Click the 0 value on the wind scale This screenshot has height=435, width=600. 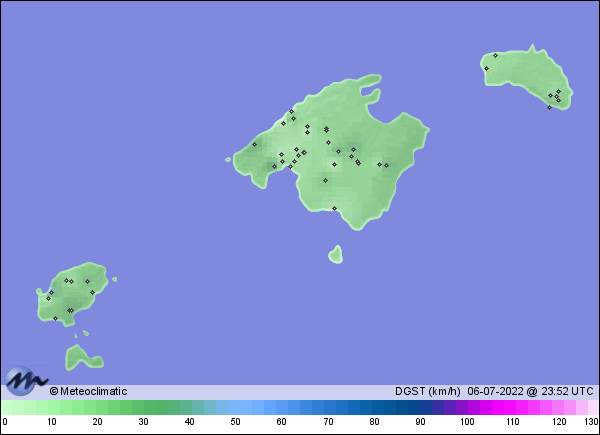click(x=5, y=422)
